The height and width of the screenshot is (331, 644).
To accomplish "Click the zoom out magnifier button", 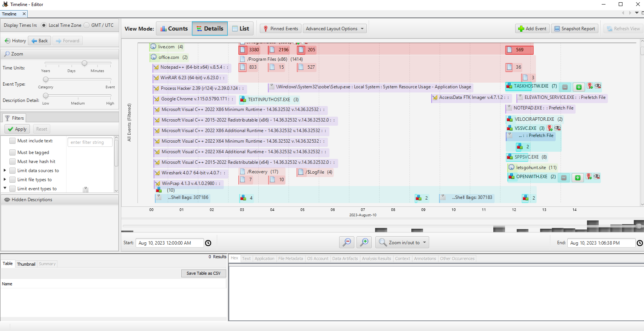I will coord(347,242).
